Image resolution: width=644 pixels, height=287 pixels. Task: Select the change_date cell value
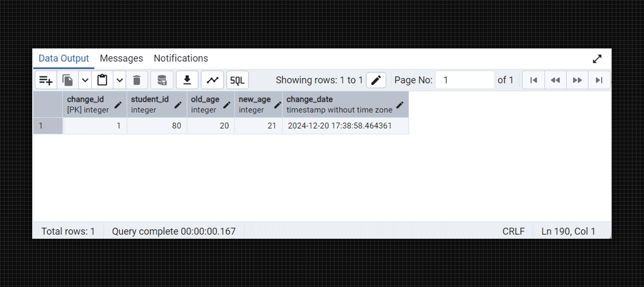click(x=340, y=126)
